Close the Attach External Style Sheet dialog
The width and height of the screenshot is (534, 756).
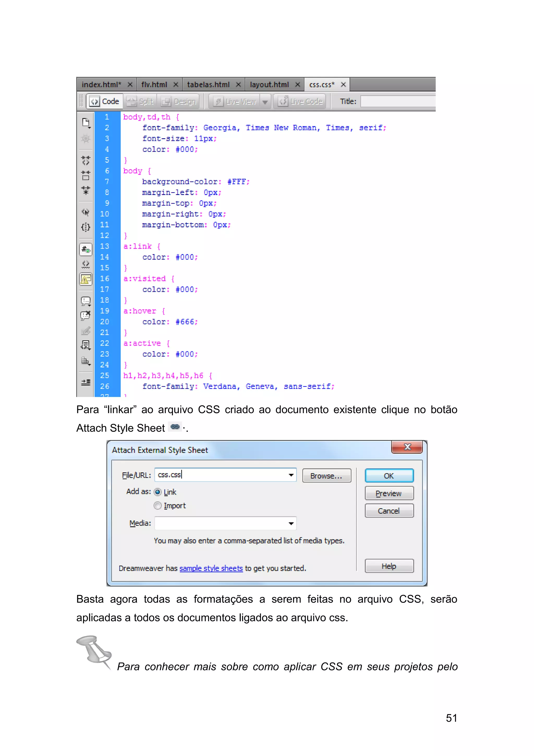407,447
